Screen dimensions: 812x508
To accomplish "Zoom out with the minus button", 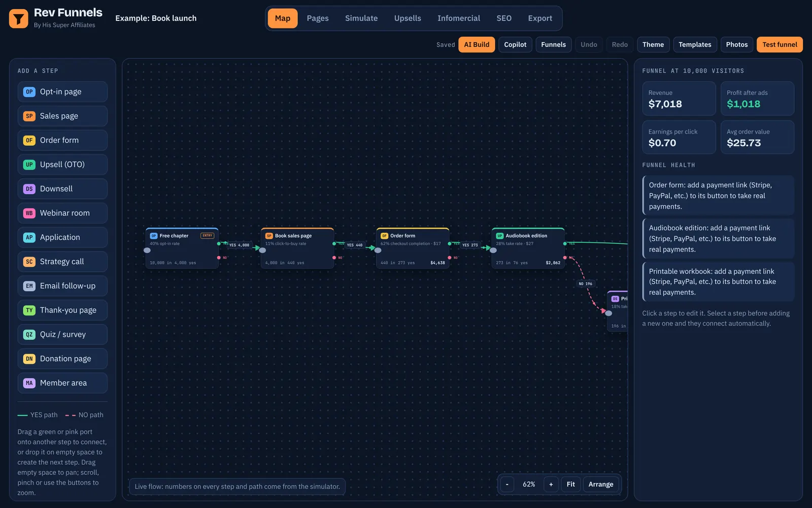I will 507,484.
